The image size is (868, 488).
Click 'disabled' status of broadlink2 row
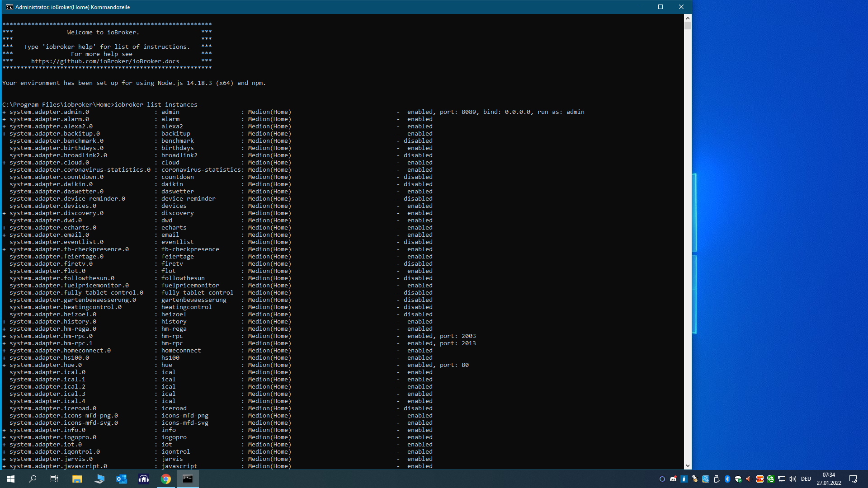coord(418,155)
